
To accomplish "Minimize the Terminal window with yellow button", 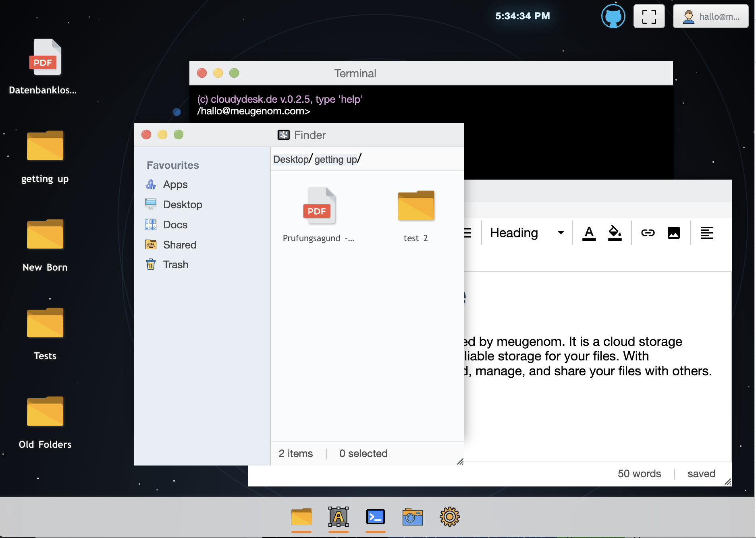I will click(218, 73).
